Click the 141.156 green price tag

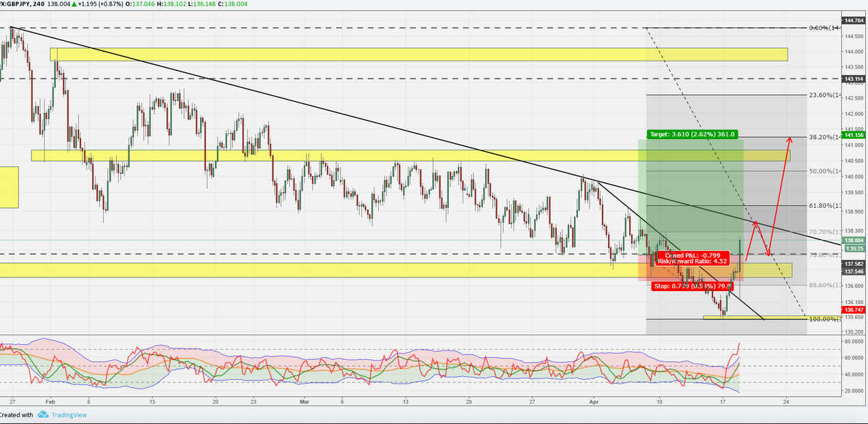click(x=853, y=135)
